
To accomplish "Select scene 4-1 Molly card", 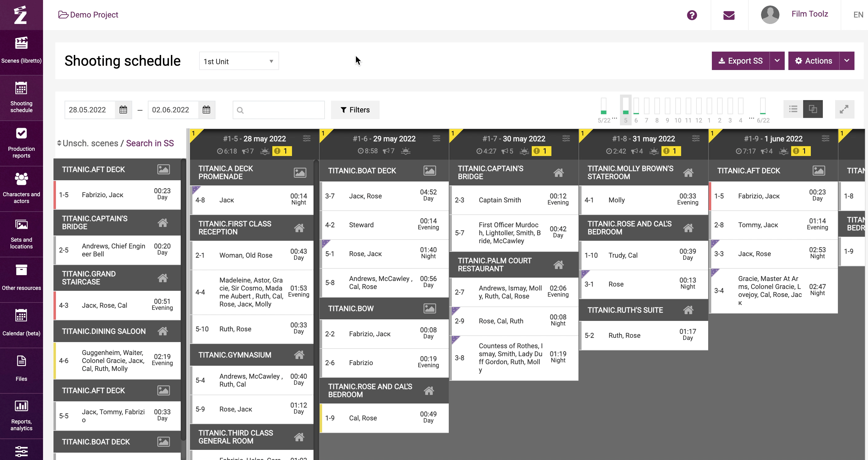I will pyautogui.click(x=644, y=200).
